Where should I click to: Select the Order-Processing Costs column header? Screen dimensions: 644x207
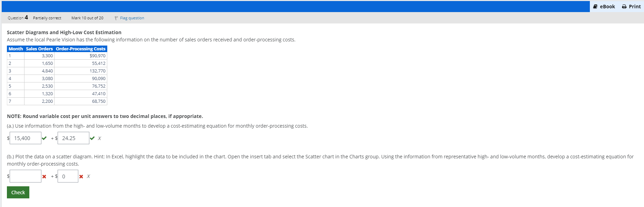(81, 49)
